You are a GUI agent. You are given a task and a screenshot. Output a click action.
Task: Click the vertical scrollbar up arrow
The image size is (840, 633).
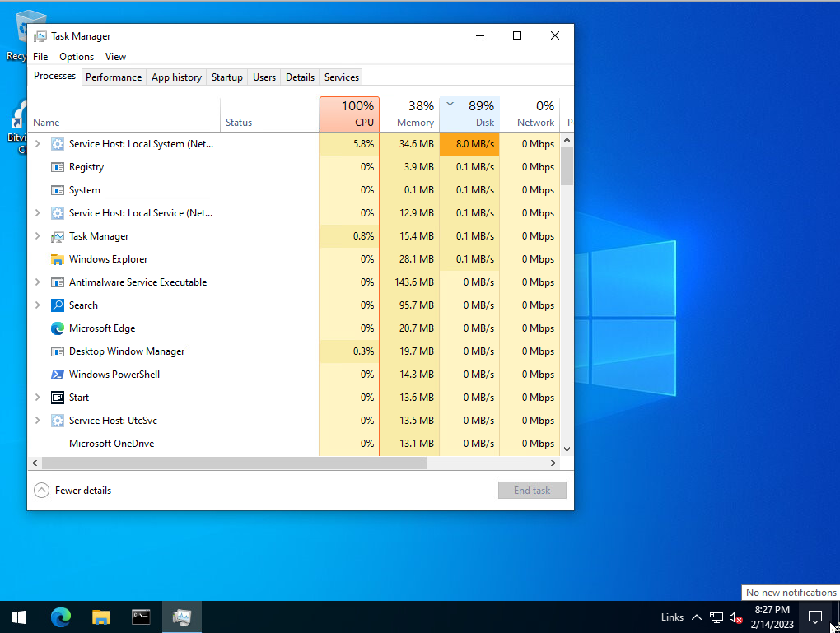[x=567, y=140]
